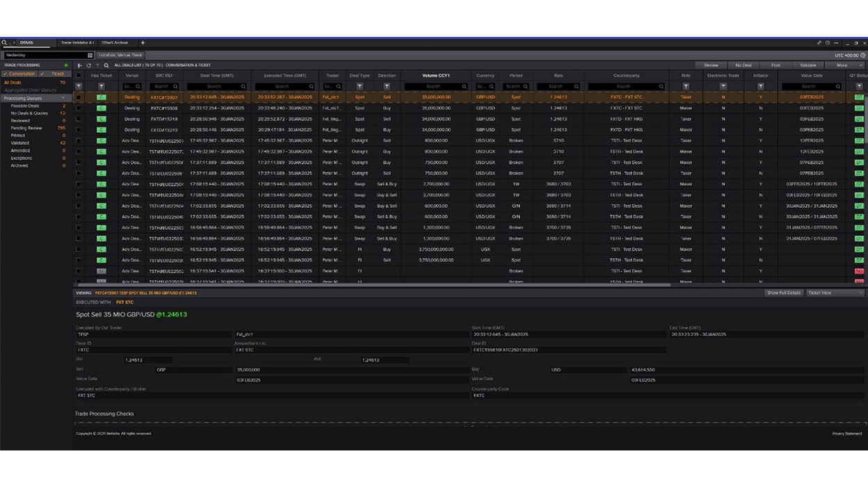Toggle the Conversation checkbox filter

click(19, 74)
